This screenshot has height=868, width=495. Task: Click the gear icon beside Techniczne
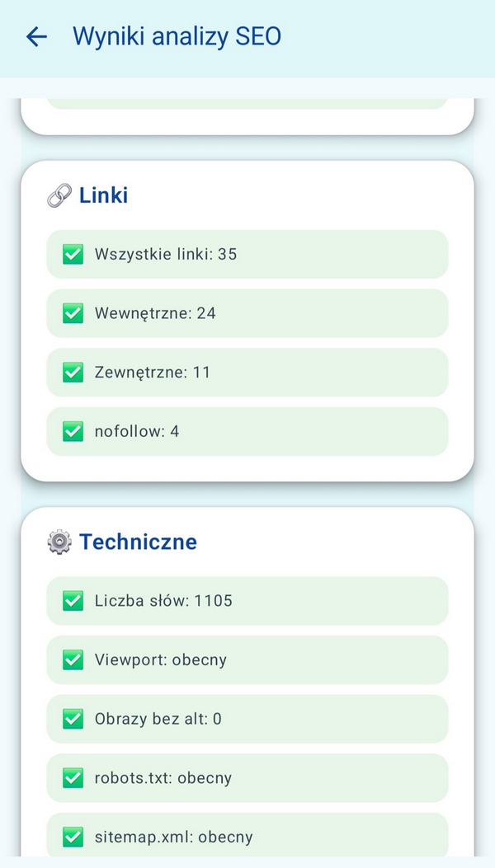58,542
